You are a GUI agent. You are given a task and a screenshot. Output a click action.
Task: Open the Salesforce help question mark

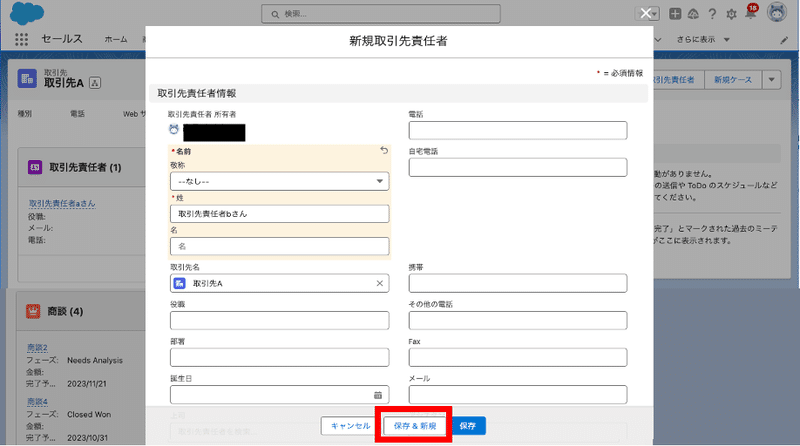point(712,14)
